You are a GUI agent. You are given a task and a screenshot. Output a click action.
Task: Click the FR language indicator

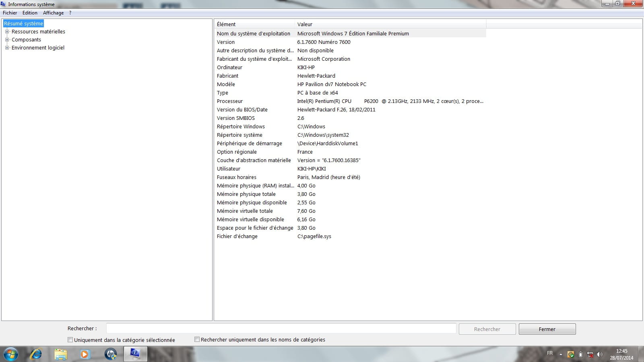[550, 353]
